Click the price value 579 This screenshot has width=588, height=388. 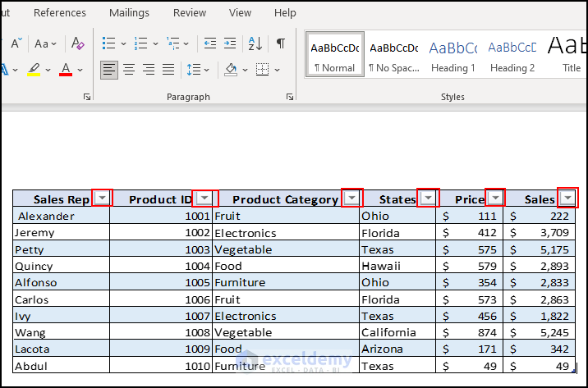click(x=469, y=266)
